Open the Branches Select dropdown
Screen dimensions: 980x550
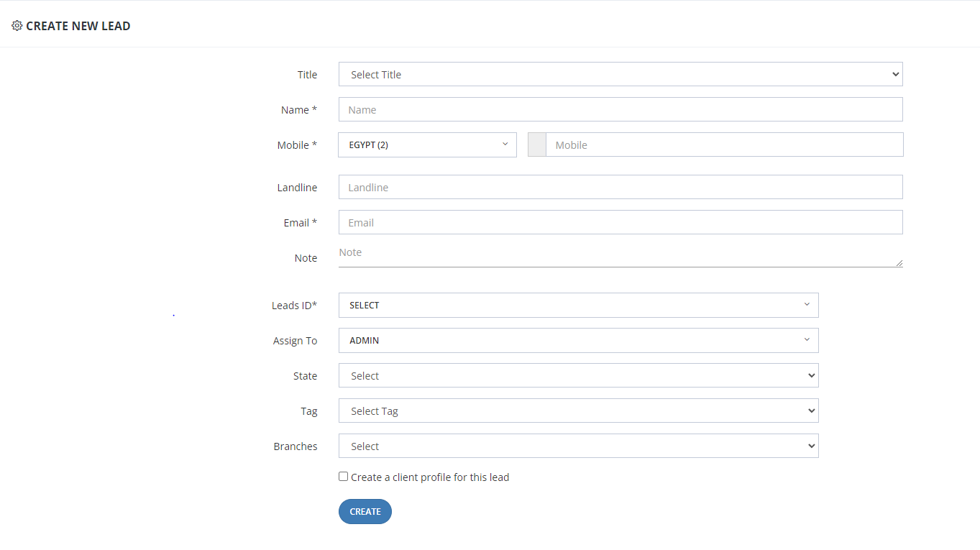pyautogui.click(x=578, y=446)
